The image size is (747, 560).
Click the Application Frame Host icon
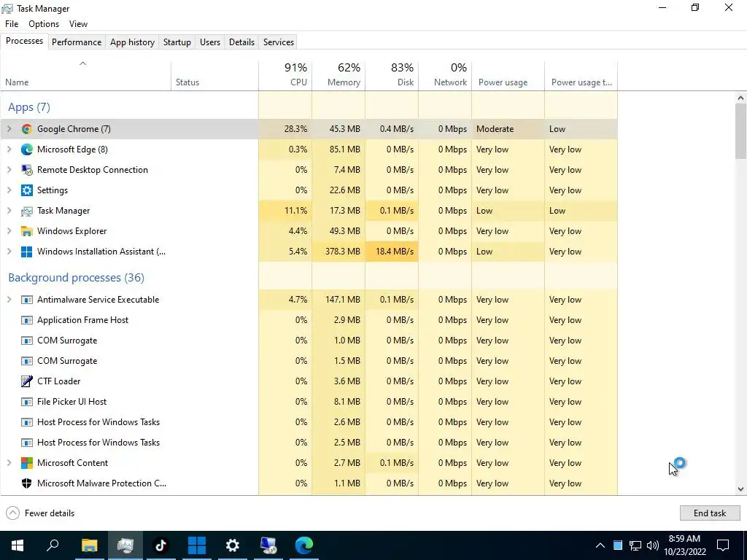pos(27,321)
